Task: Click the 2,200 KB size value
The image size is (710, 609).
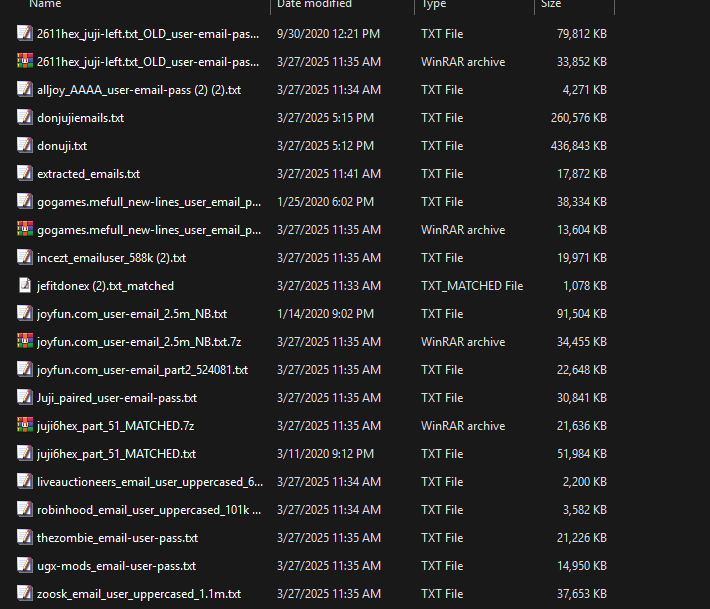Action: point(585,482)
